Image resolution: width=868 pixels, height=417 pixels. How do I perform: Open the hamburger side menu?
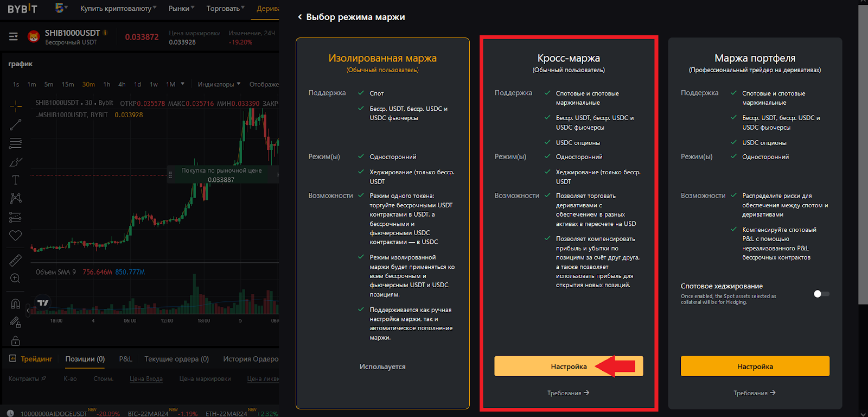tap(14, 36)
